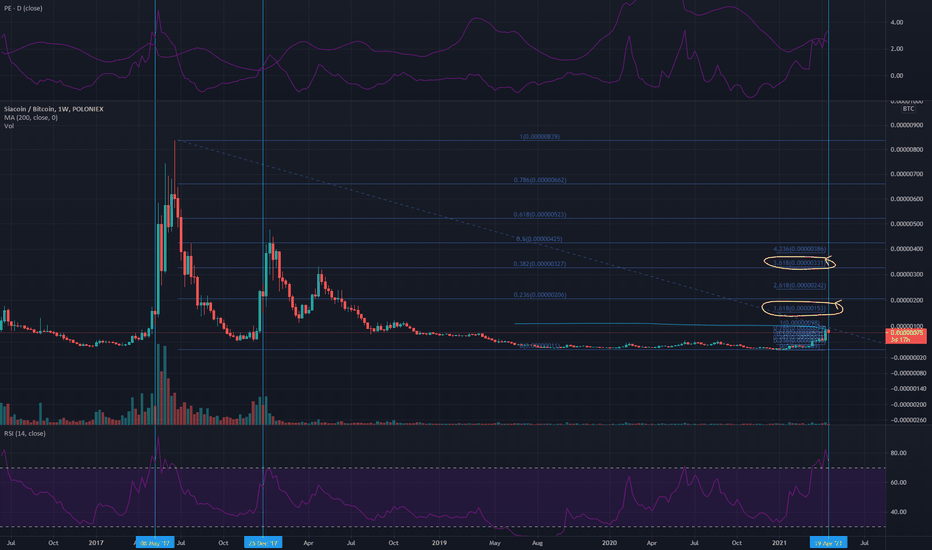Click -0.00000260 on the price scale
Viewport: 932px width, 550px height.
[908, 420]
